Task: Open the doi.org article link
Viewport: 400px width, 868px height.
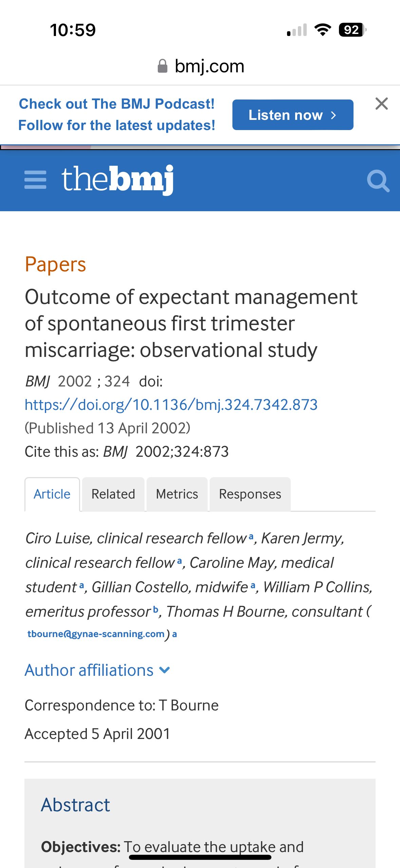Action: coord(171,405)
